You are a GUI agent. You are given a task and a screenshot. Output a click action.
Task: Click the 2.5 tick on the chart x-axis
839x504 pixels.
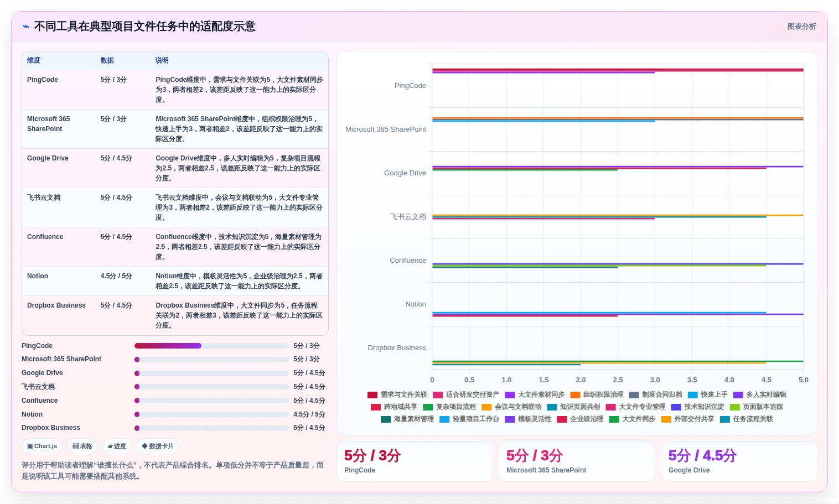pos(618,380)
